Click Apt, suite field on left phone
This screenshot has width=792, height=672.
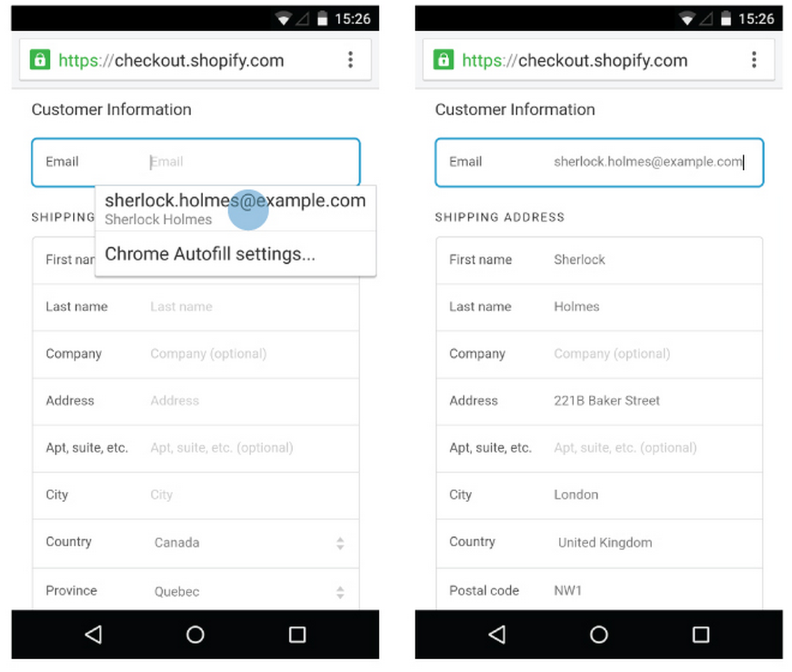195,448
